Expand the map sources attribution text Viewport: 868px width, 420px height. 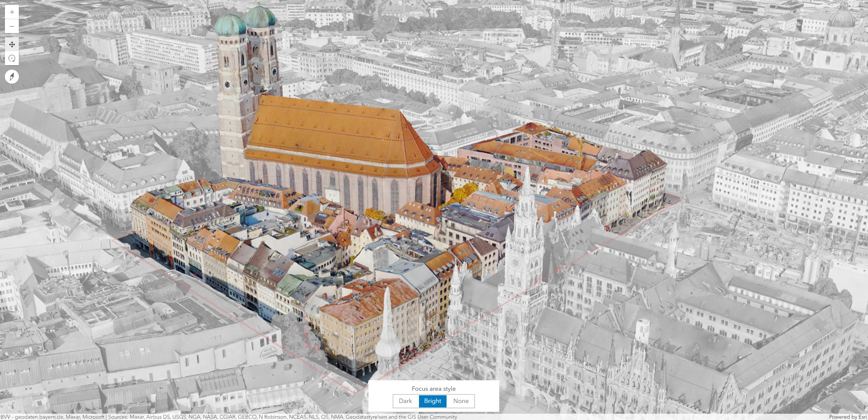coord(229,417)
